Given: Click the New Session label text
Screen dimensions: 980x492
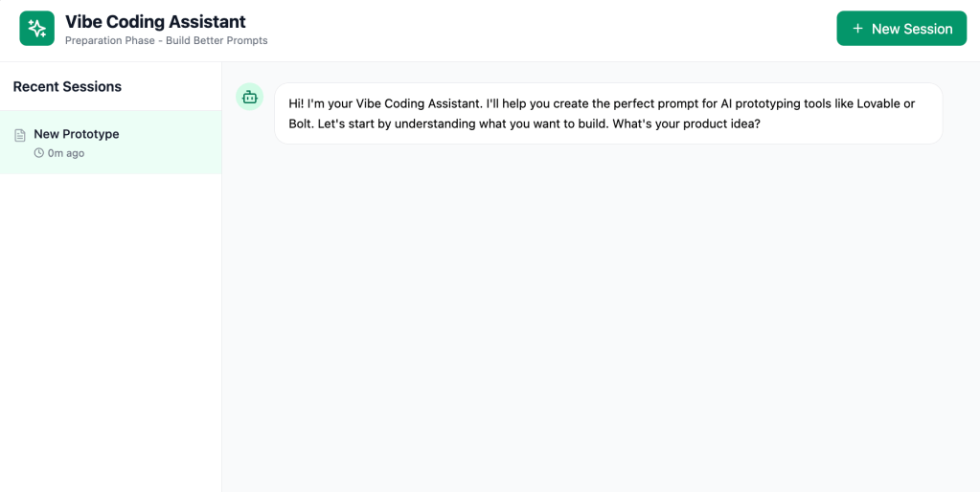Looking at the screenshot, I should 912,29.
